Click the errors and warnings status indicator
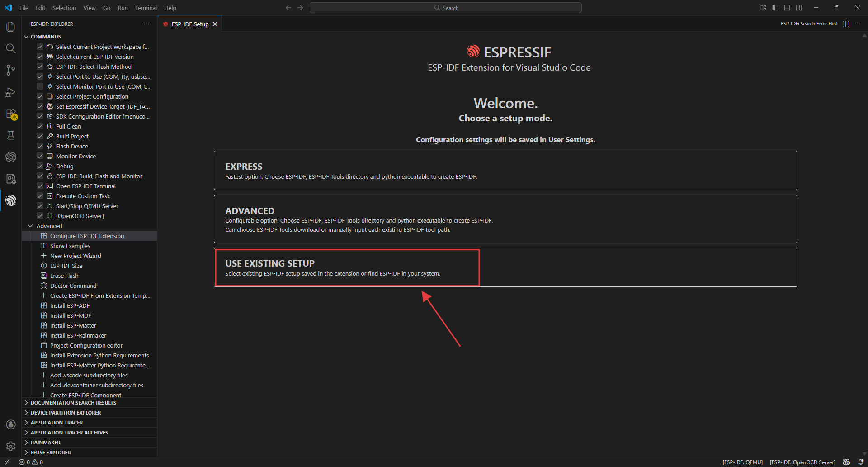 pyautogui.click(x=31, y=462)
